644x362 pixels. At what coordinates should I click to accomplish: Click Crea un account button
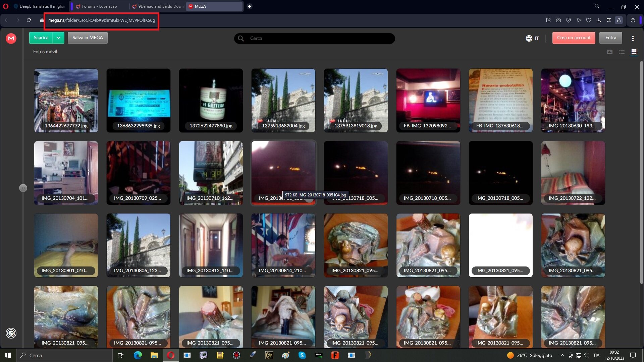574,38
